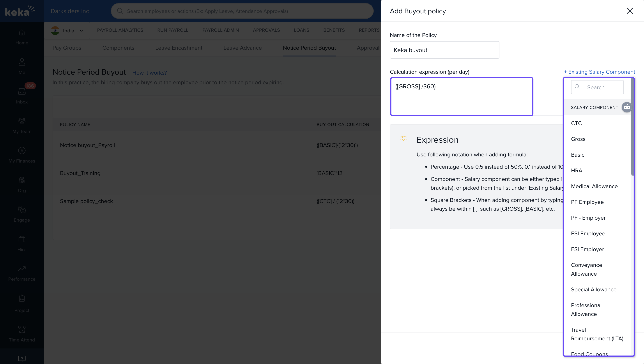Screen dimensions: 644x364
Task: Open the RUN PAYROLL menu
Action: click(172, 30)
